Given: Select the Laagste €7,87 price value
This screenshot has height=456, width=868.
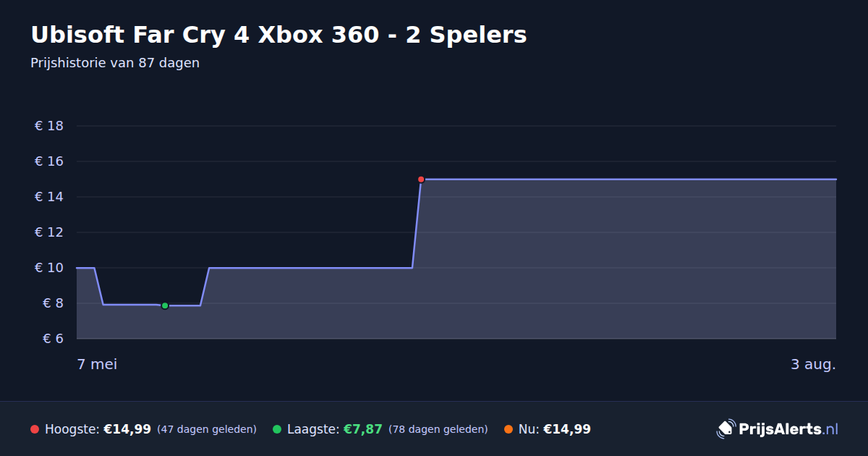Looking at the screenshot, I should click(362, 429).
